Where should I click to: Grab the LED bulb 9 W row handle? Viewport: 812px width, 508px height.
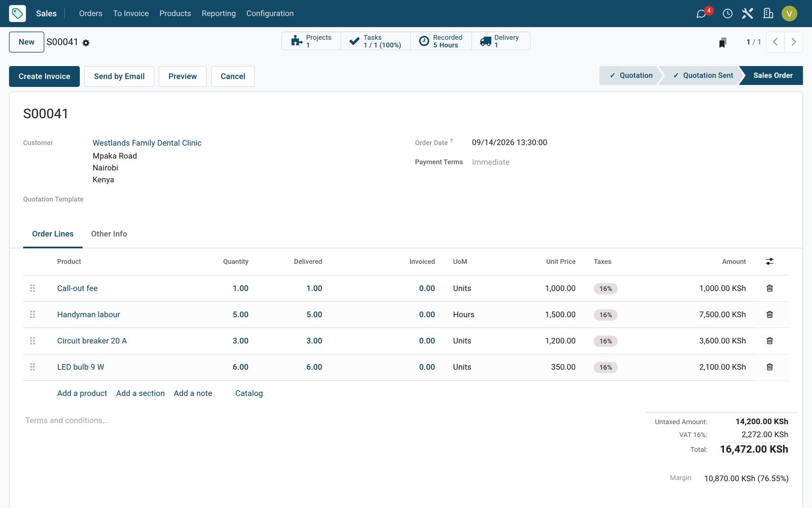[32, 367]
